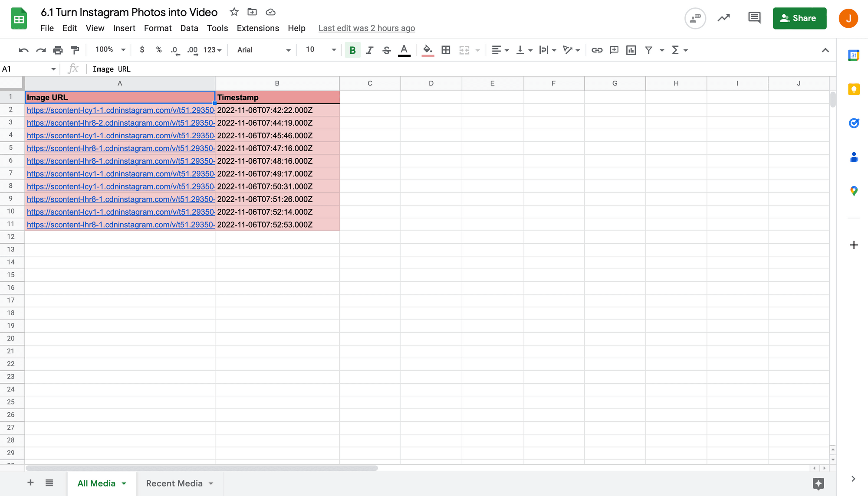Open the Format menu
The height and width of the screenshot is (496, 868).
pos(158,28)
